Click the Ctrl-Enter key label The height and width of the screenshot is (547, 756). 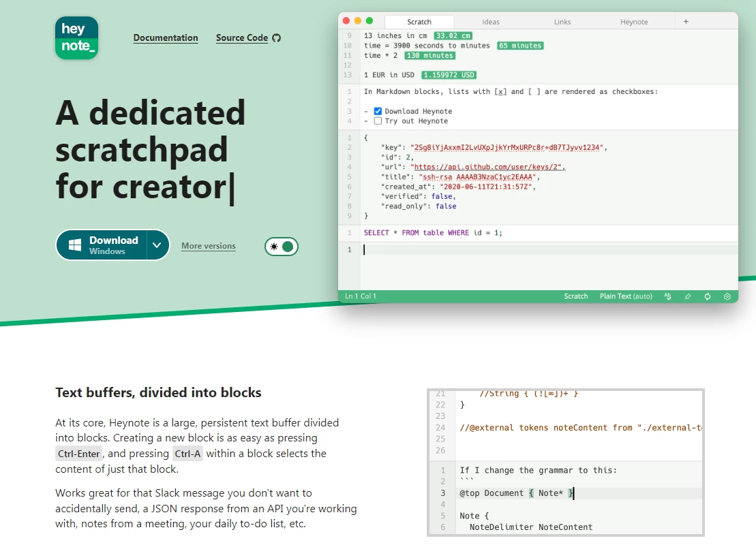[79, 454]
